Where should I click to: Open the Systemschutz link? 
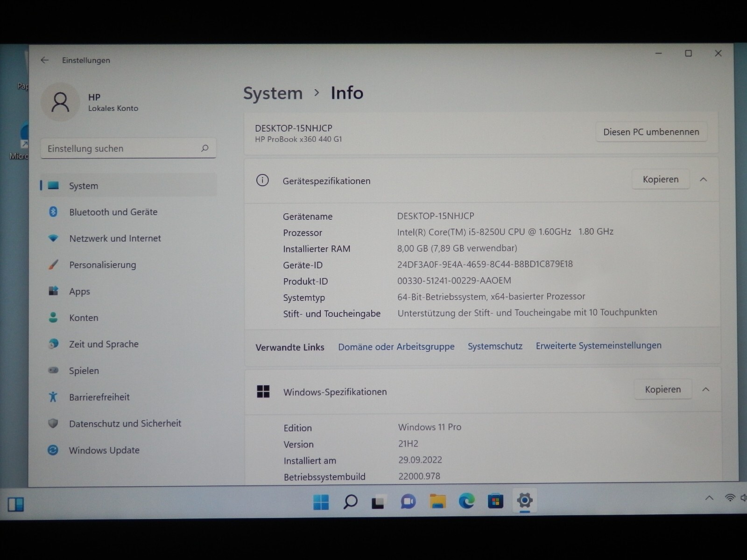pyautogui.click(x=495, y=346)
